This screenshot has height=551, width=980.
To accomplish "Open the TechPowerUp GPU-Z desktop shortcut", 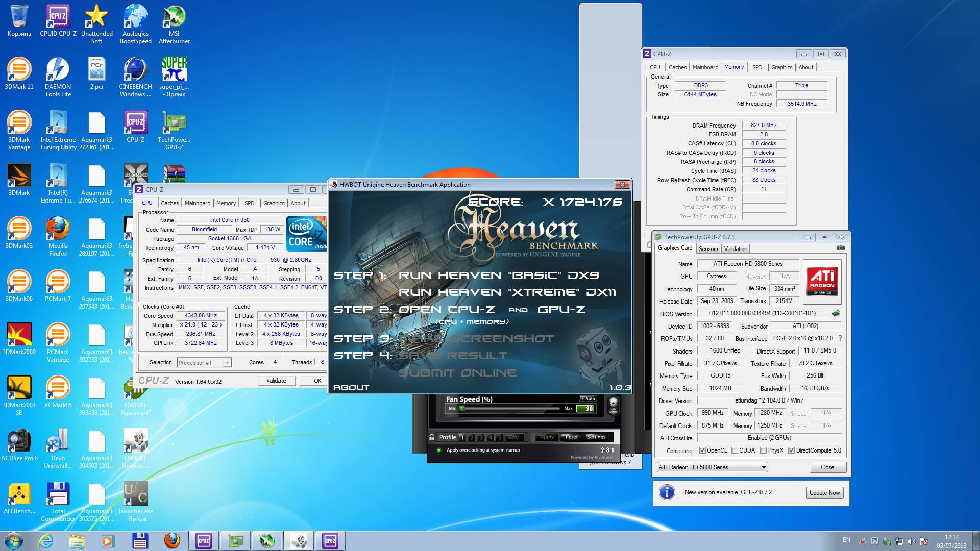I will 174,131.
